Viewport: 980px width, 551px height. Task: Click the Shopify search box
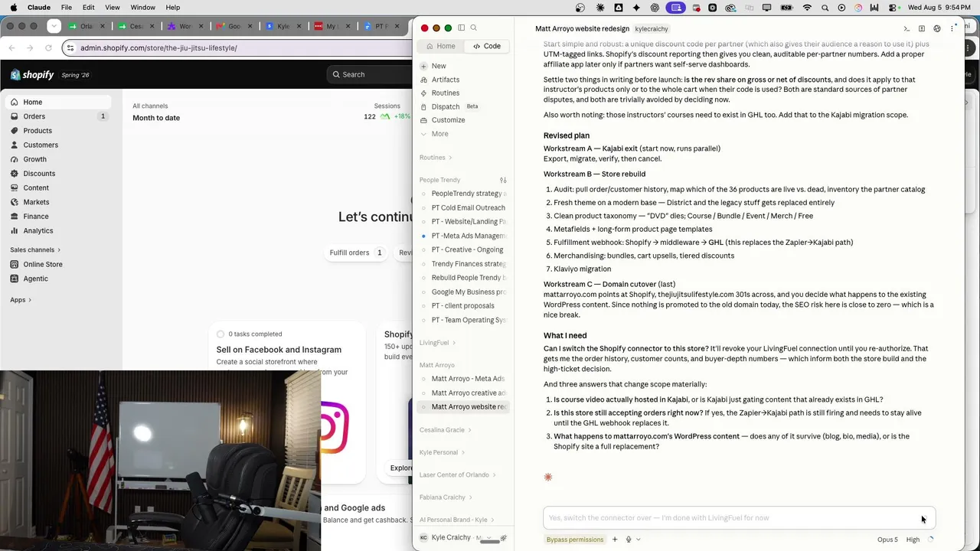369,74
